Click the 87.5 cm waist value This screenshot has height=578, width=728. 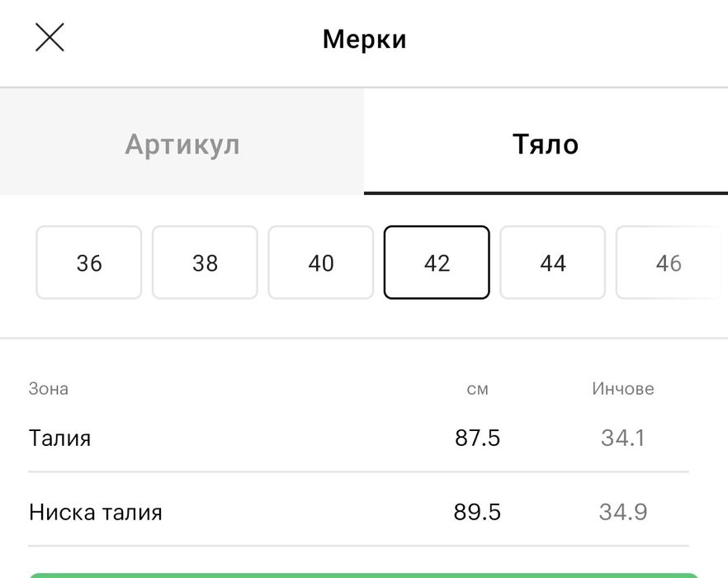[477, 438]
